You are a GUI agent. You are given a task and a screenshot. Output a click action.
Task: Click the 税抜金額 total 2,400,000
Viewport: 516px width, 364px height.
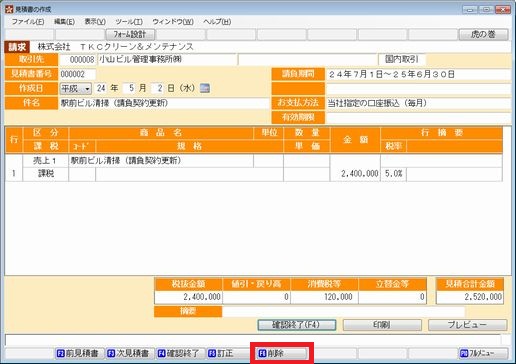click(x=188, y=297)
